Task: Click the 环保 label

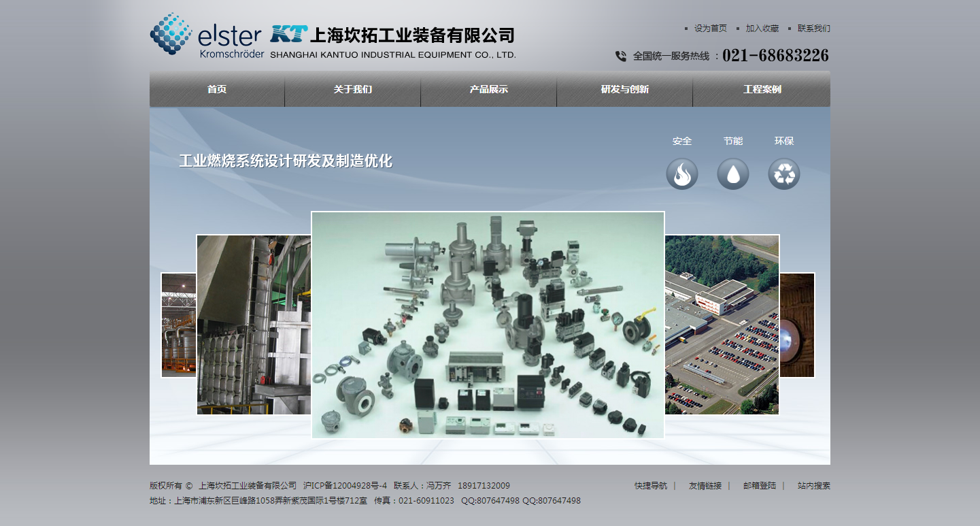Action: coord(784,141)
